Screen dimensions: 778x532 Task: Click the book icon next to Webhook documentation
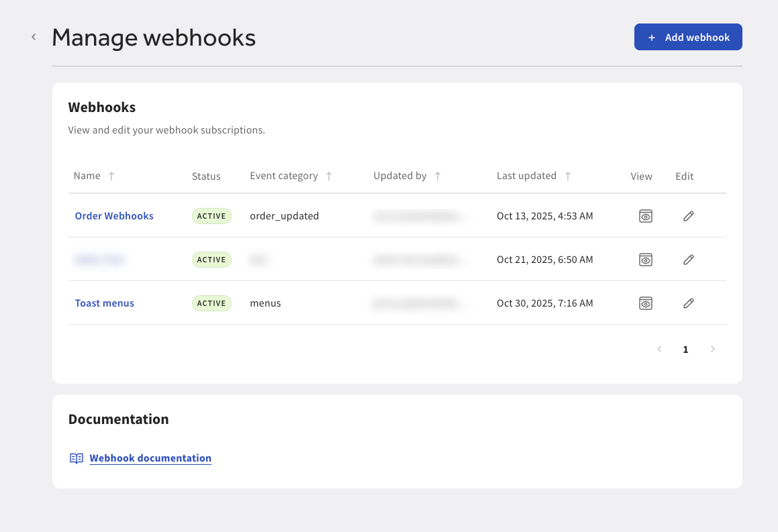pyautogui.click(x=77, y=458)
